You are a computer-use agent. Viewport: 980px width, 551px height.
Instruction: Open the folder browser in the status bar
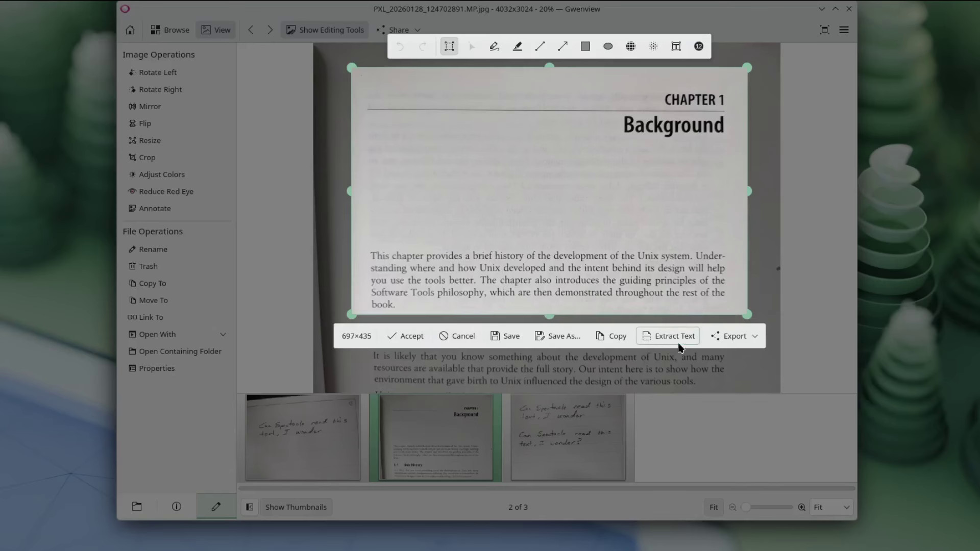pyautogui.click(x=136, y=507)
